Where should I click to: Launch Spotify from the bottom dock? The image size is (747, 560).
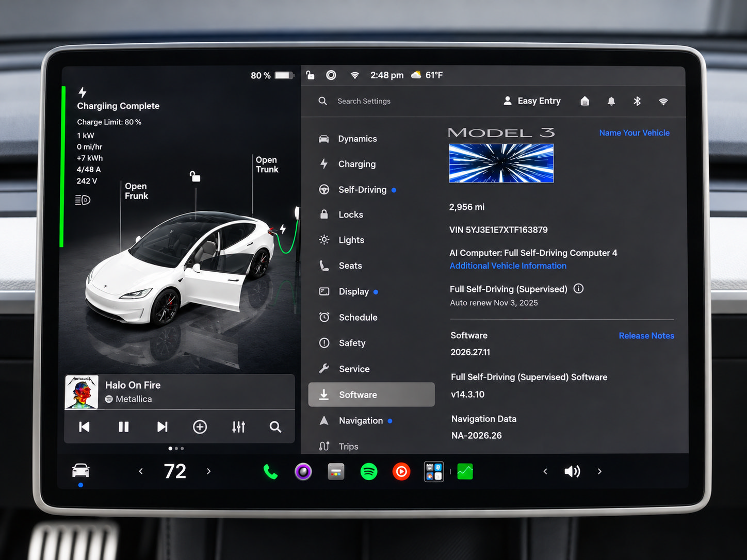[369, 471]
